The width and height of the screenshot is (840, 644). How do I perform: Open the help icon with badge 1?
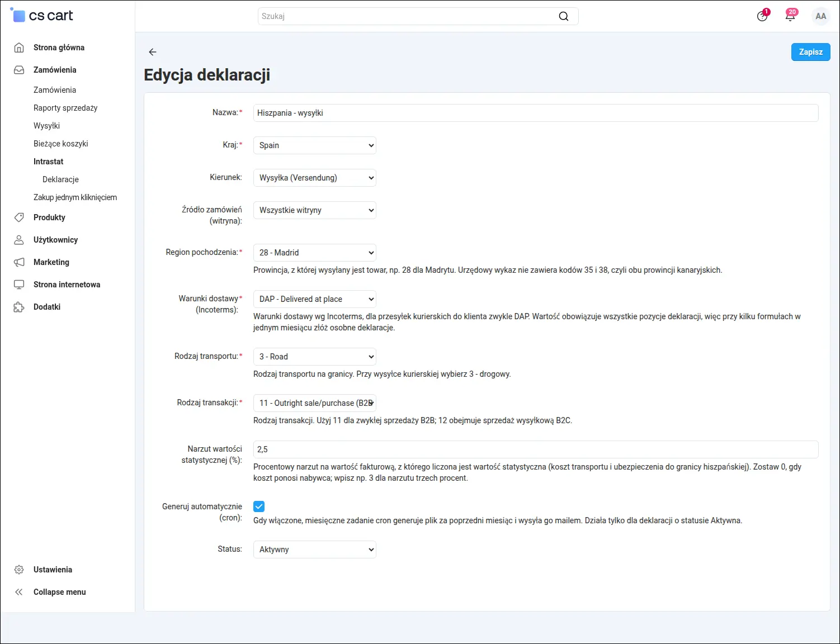pos(762,16)
